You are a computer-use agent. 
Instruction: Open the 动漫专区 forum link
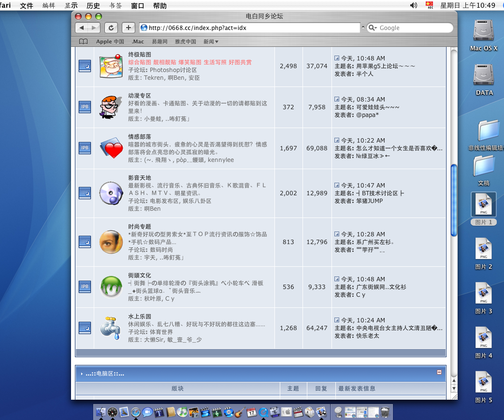(x=139, y=96)
